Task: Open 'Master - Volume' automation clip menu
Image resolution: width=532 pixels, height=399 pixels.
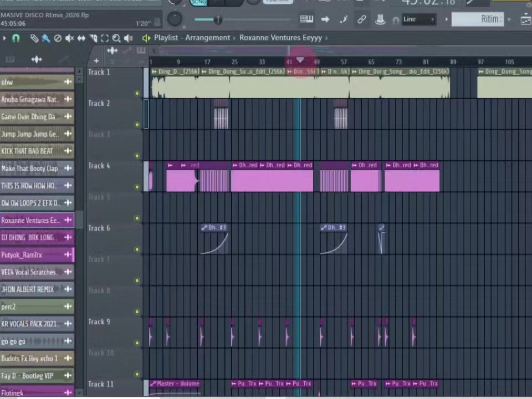Action: 153,383
